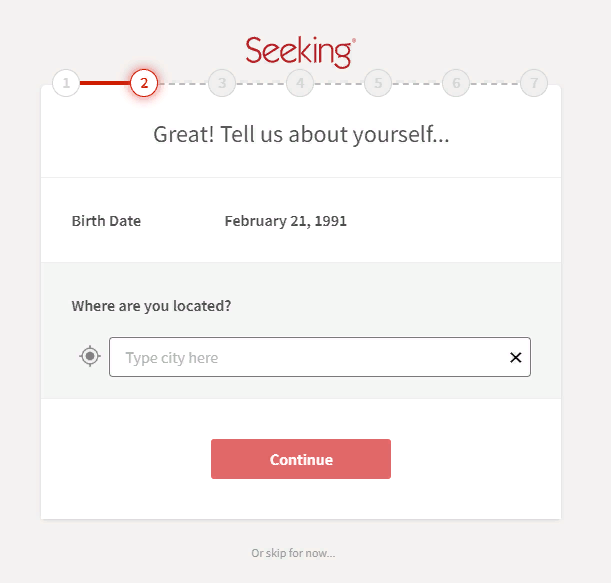Click the dashed progress line between steps 4 and 5
This screenshot has height=583, width=611.
[x=339, y=83]
